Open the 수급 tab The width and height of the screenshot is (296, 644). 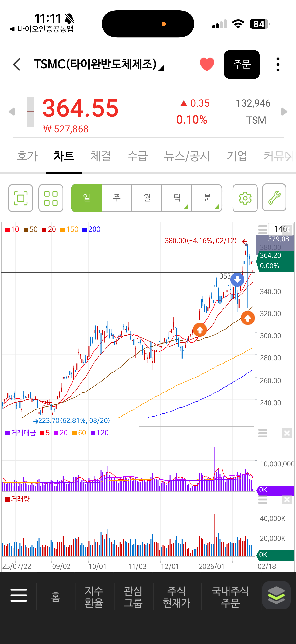click(x=137, y=156)
